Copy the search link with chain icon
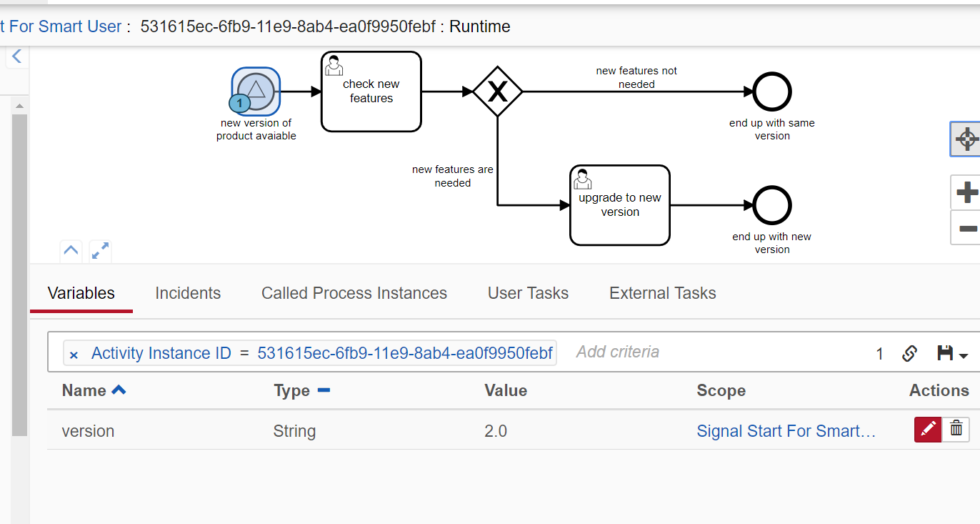The image size is (980, 524). point(909,353)
